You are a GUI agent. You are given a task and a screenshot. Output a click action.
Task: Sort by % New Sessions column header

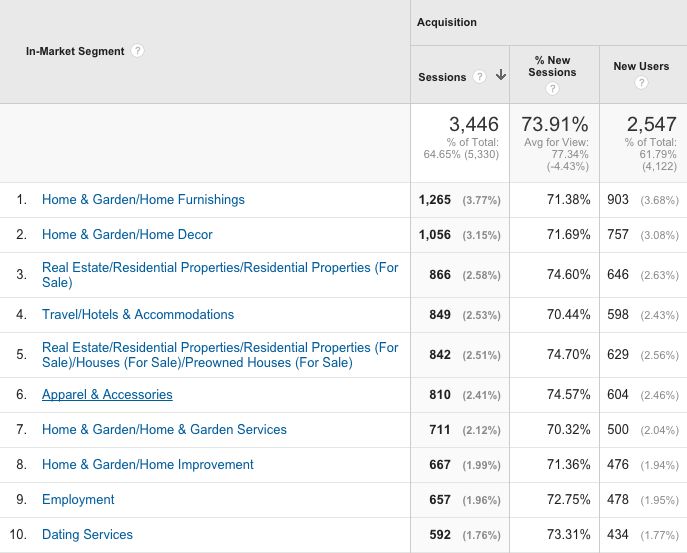[553, 66]
